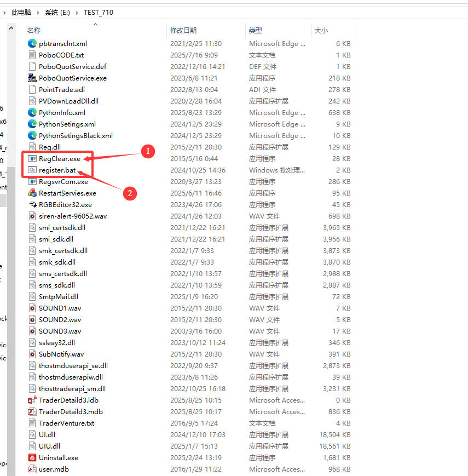Expand the chevron after 此电脑 in address bar
Image resolution: width=468 pixels, height=476 pixels.
click(38, 13)
